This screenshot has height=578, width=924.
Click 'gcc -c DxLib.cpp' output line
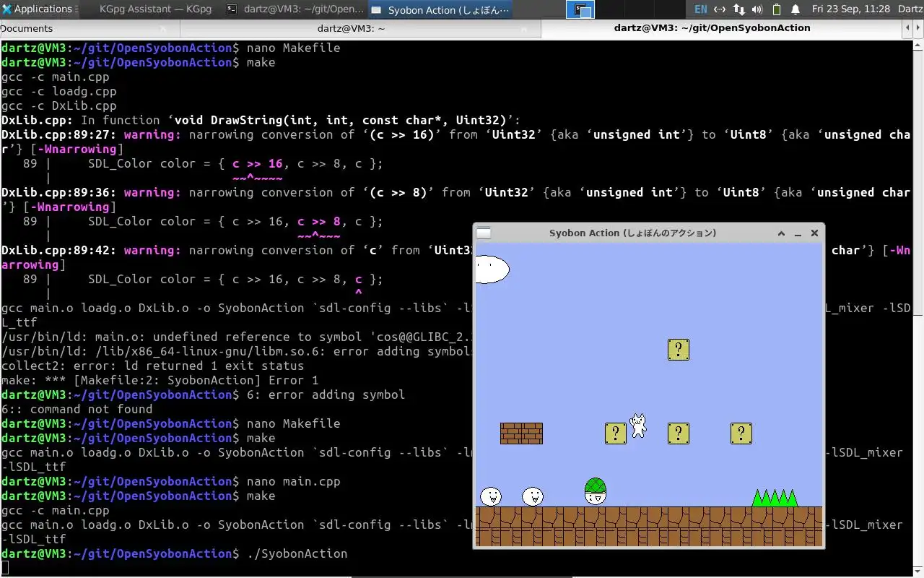tap(58, 105)
